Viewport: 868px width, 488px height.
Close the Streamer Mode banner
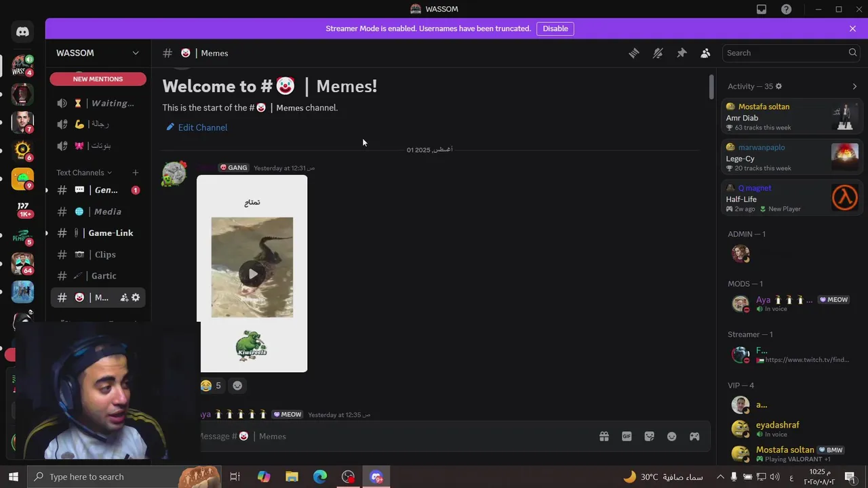pyautogui.click(x=852, y=28)
